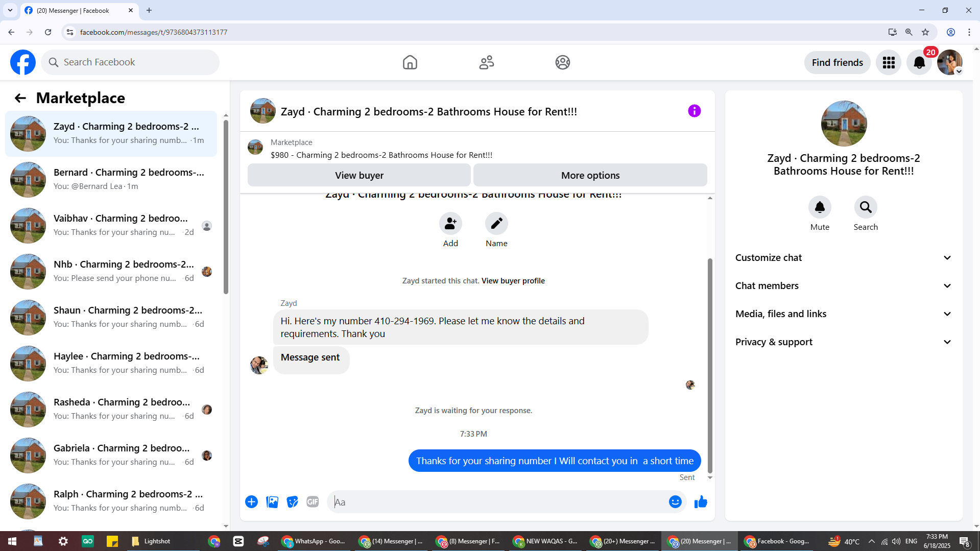Click the Facebook logo
This screenshot has height=551, width=980.
23,62
